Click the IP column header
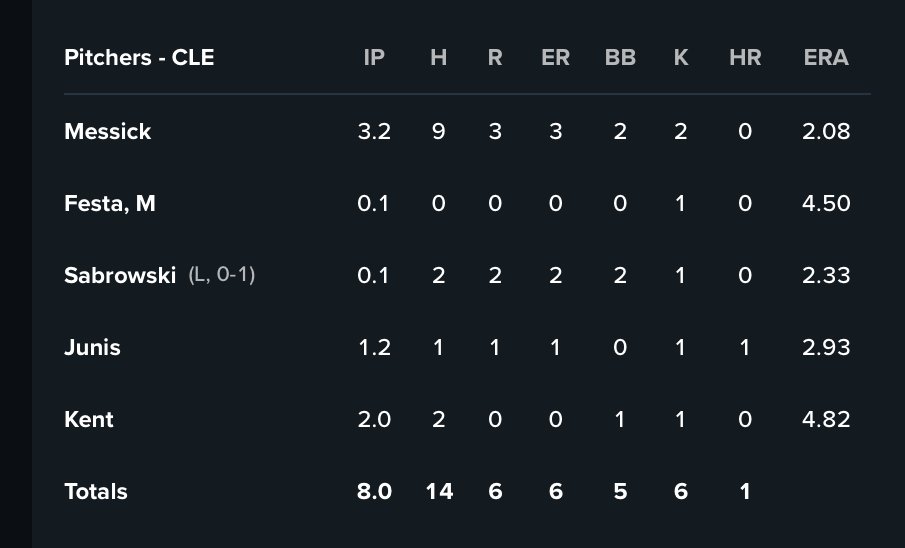 coord(374,57)
